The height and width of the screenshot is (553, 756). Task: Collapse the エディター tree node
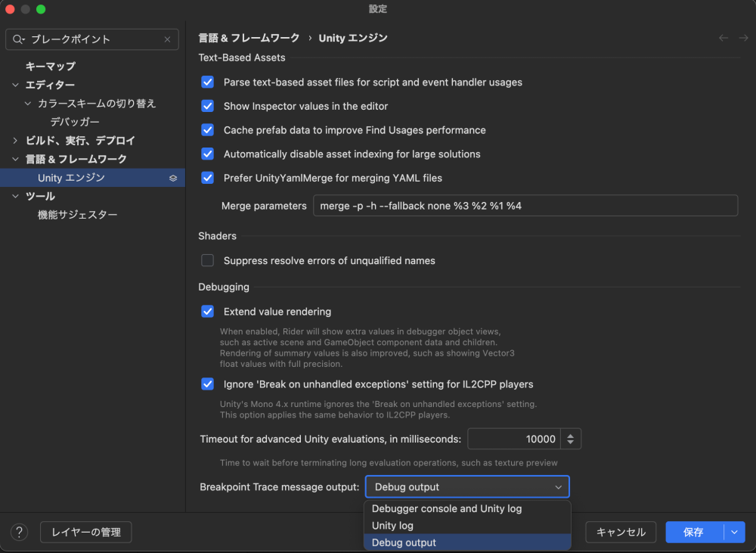[x=15, y=85]
